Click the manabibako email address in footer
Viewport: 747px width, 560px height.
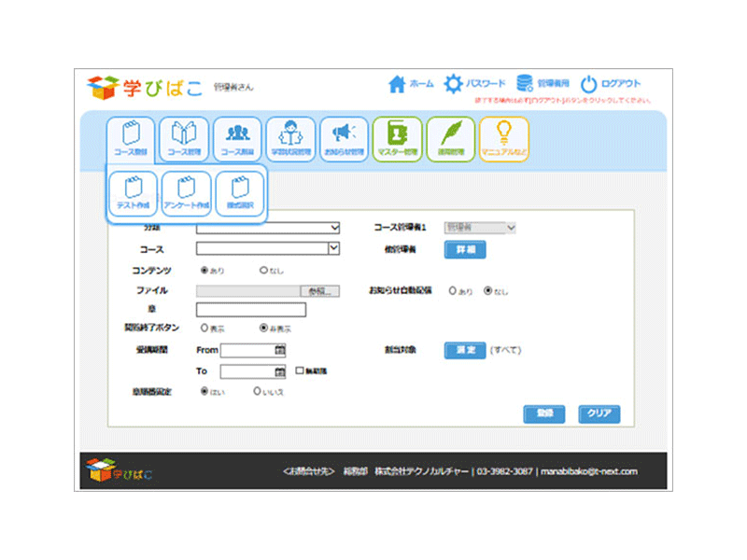click(x=589, y=471)
